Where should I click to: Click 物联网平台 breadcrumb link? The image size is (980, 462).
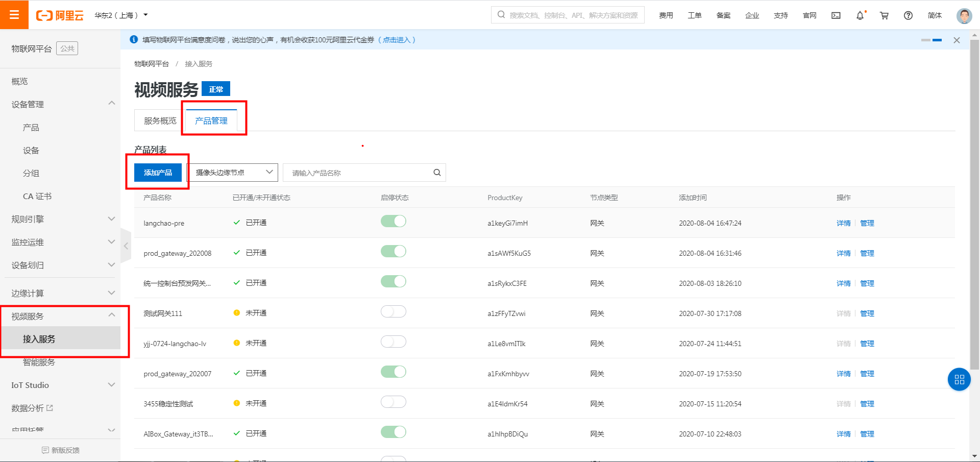(x=152, y=64)
